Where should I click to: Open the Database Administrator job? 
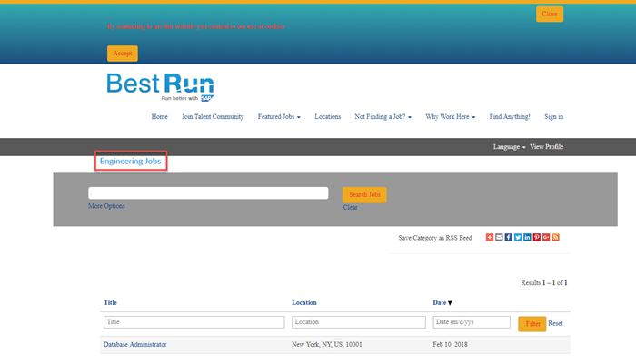(x=135, y=345)
